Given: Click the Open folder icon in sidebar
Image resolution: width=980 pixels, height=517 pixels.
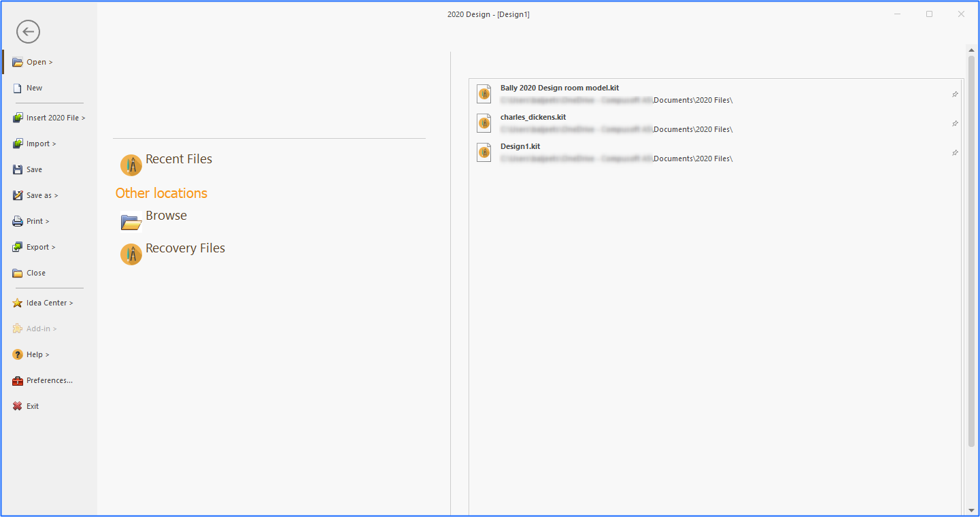Looking at the screenshot, I should (x=18, y=62).
